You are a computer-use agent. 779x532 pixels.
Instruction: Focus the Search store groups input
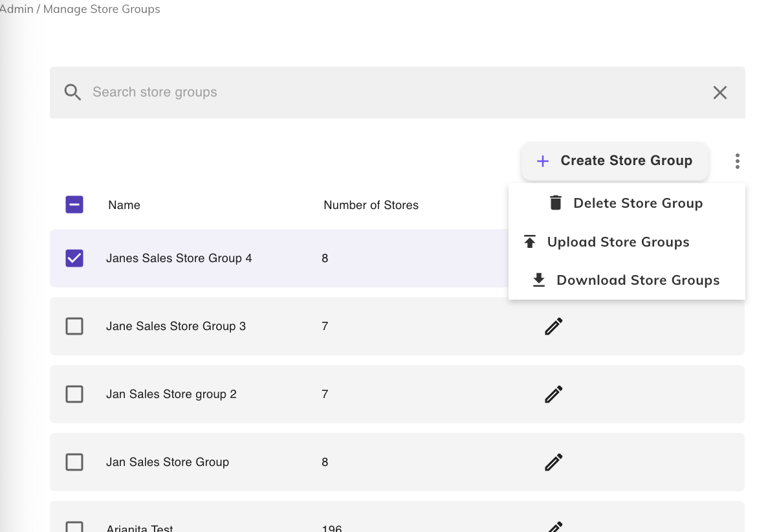tap(388, 93)
